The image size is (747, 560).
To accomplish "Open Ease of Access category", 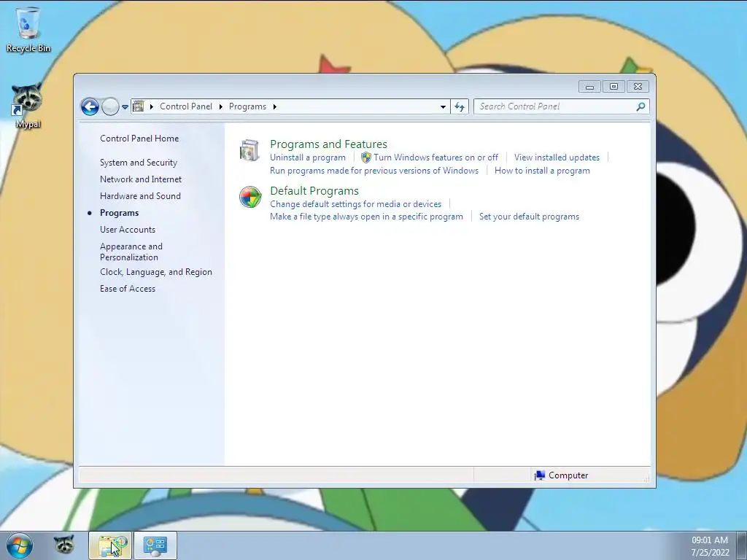I will [127, 289].
